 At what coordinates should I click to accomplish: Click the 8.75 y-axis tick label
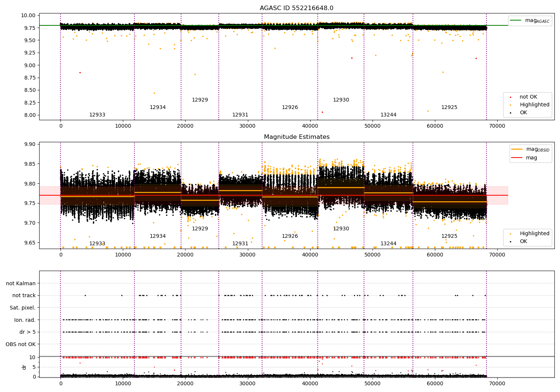[x=29, y=78]
